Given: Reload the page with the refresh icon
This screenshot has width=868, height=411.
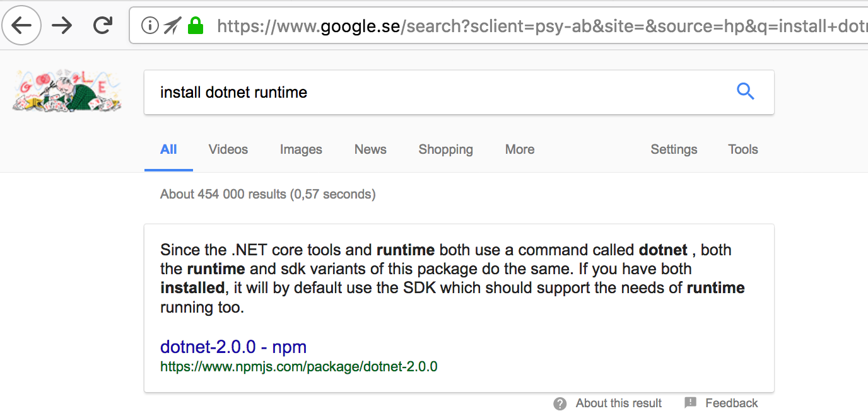Looking at the screenshot, I should pyautogui.click(x=102, y=25).
